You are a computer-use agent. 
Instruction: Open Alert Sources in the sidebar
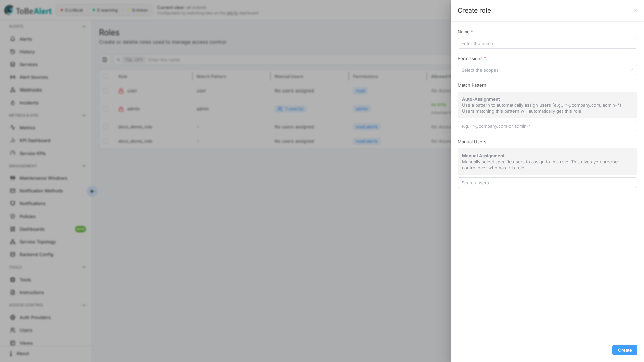pyautogui.click(x=34, y=77)
